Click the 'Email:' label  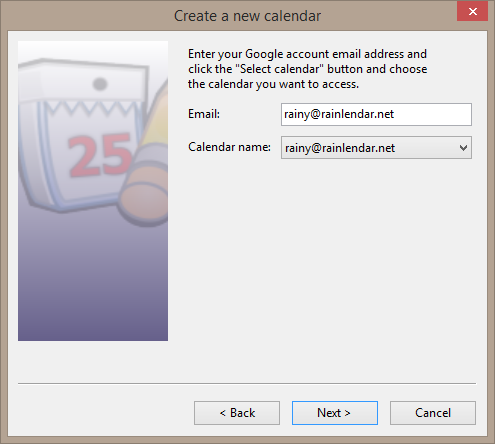204,114
